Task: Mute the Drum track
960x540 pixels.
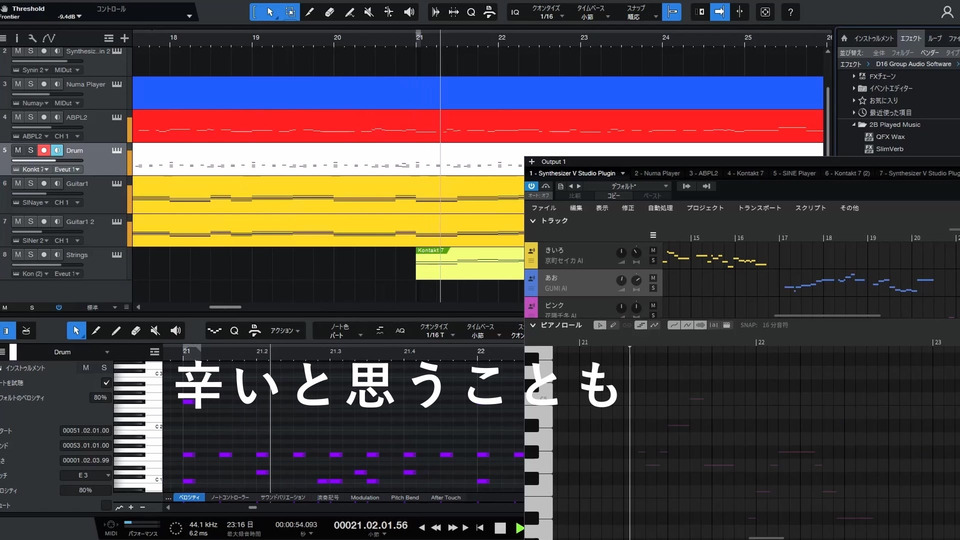Action: pyautogui.click(x=17, y=150)
